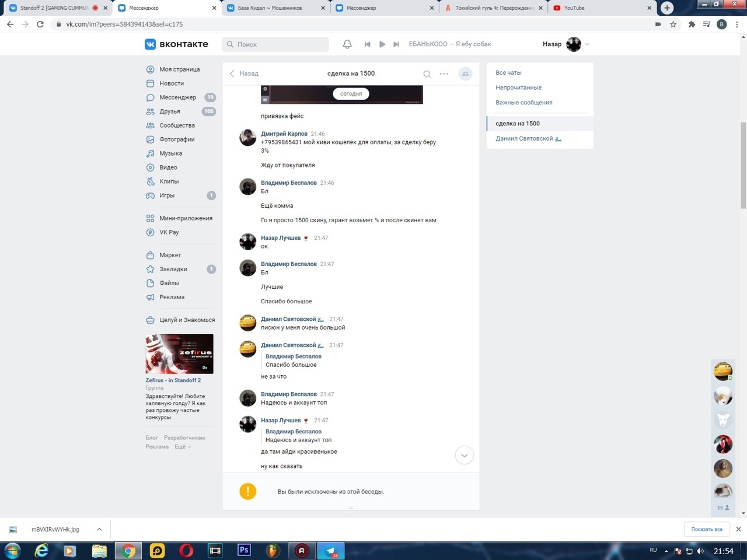
Task: Bookmark this page with the star icon
Action: pos(673,24)
